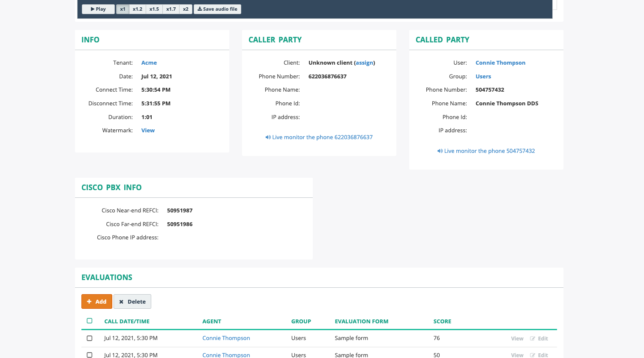Delete selected evaluations
The width and height of the screenshot is (644, 358).
click(x=132, y=301)
